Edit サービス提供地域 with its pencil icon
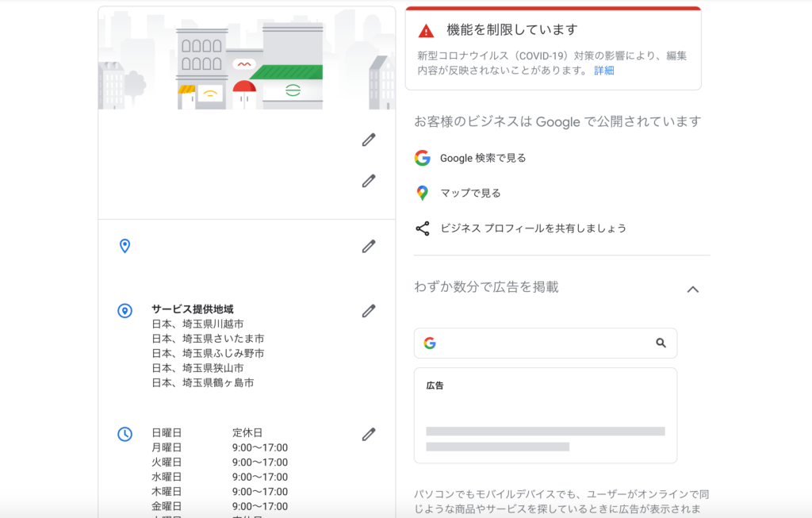Image resolution: width=812 pixels, height=518 pixels. pyautogui.click(x=369, y=311)
